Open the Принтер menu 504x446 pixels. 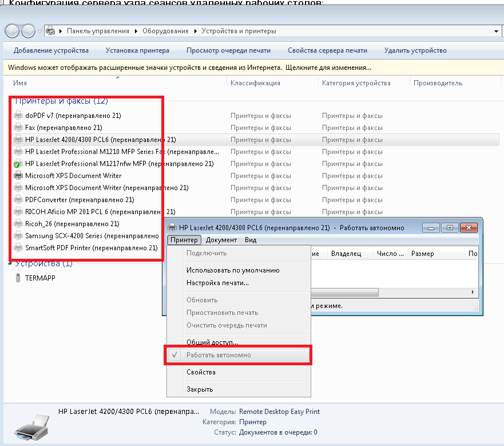[x=184, y=240]
